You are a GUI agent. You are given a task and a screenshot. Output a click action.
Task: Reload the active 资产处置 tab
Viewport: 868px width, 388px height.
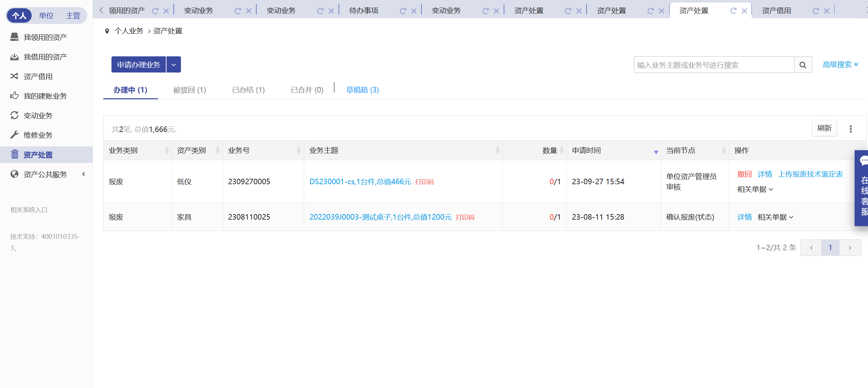pos(733,11)
